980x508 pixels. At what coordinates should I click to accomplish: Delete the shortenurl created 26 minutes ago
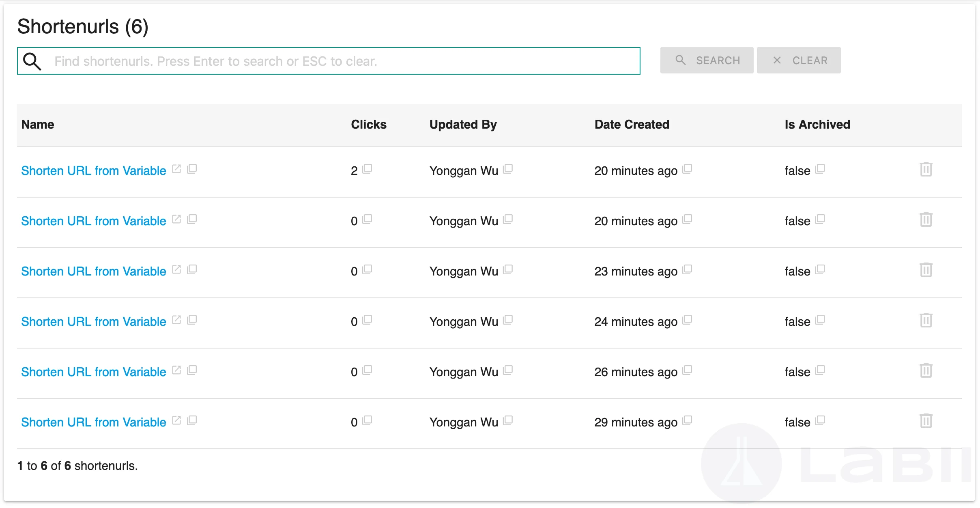(x=926, y=370)
